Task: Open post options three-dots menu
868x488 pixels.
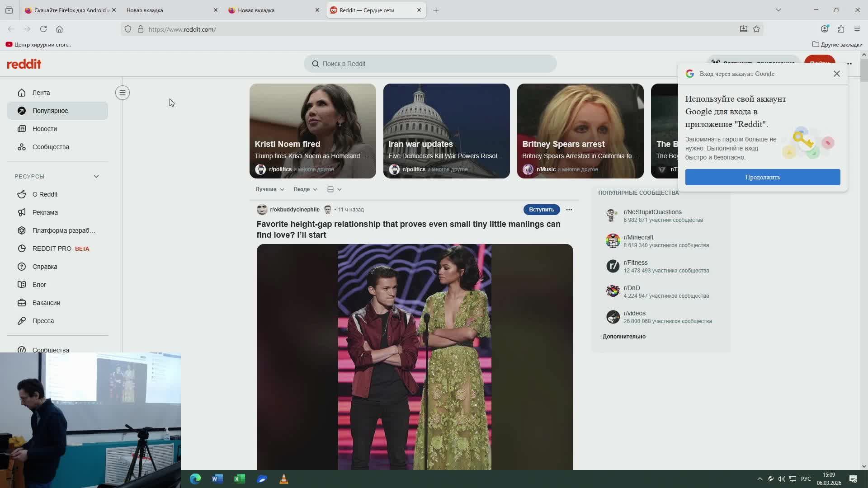Action: tap(569, 210)
